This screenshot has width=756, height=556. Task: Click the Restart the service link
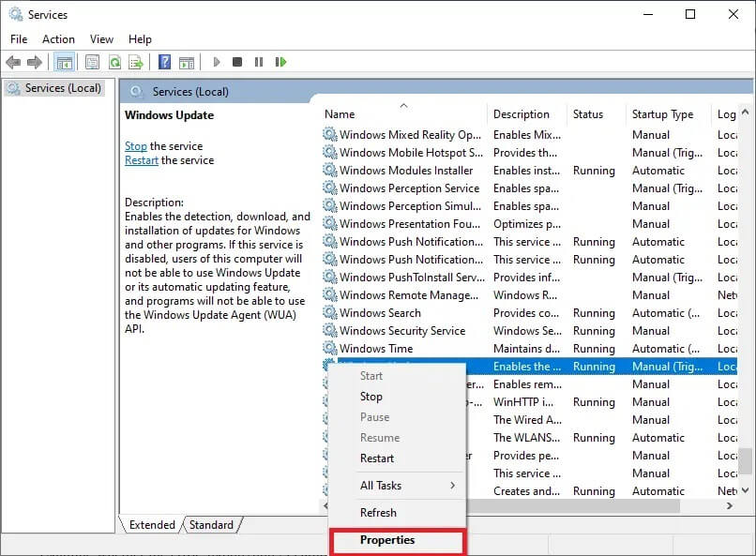[142, 160]
